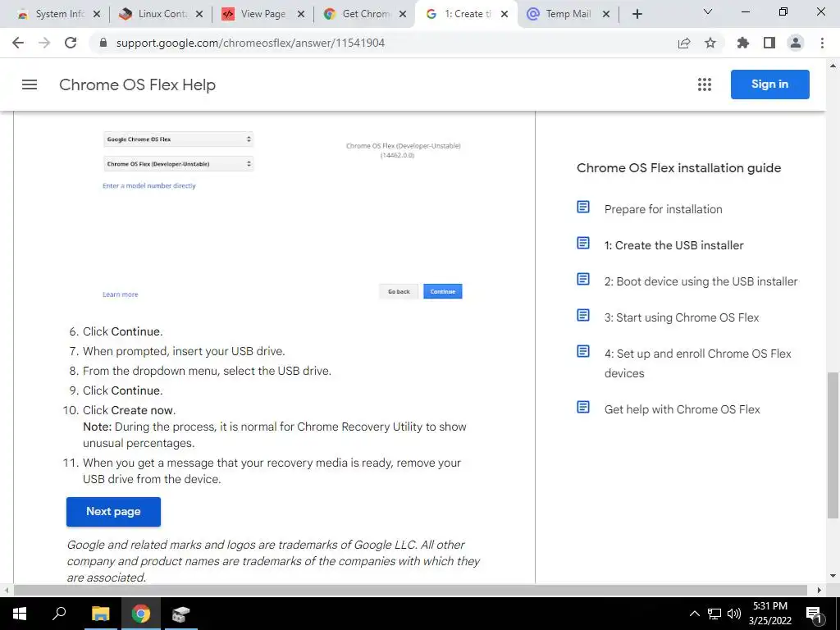Close the Temp Mail tab

pos(606,15)
